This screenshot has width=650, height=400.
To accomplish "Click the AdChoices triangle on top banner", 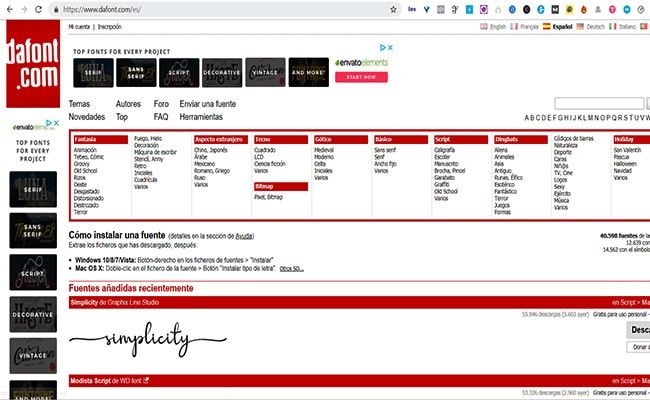I will click(x=383, y=48).
